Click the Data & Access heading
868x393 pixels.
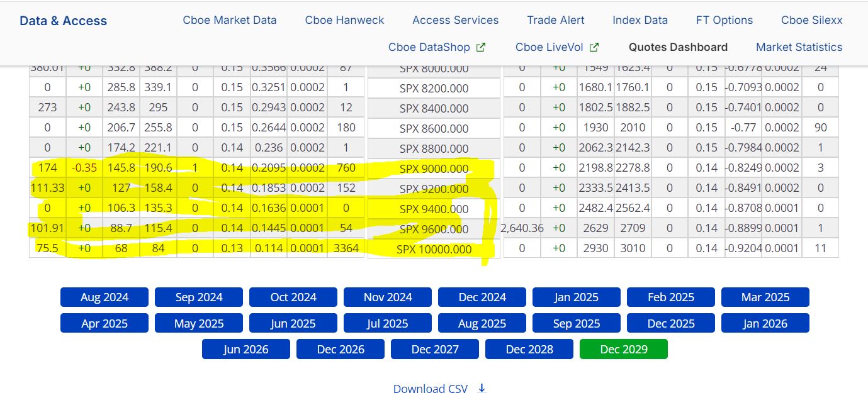(63, 21)
